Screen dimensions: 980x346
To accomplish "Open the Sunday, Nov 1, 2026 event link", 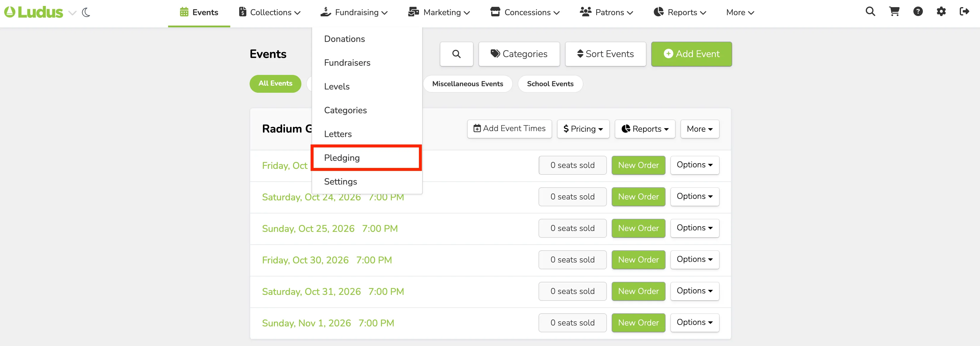I will (x=328, y=323).
